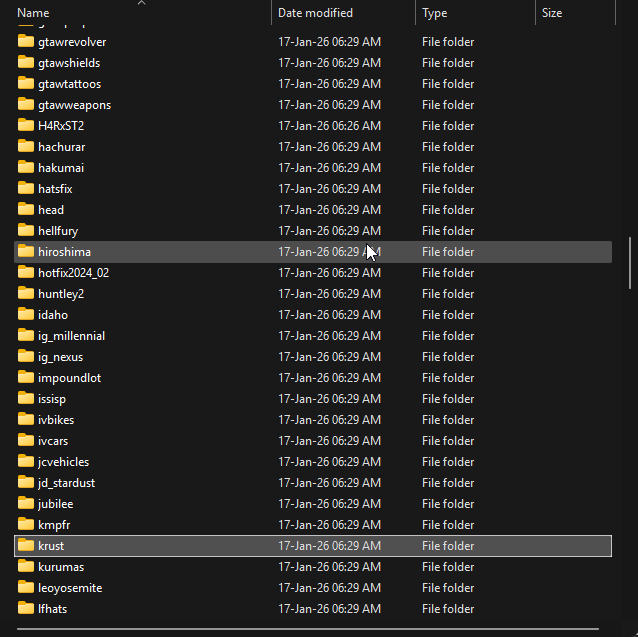Select the H4RxST2 folder name
The width and height of the screenshot is (638, 637).
(61, 126)
